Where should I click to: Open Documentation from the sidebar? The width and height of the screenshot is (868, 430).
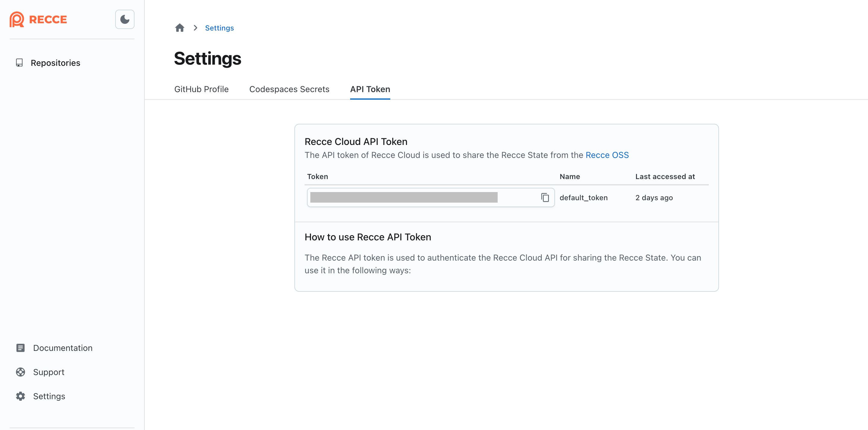tap(63, 348)
